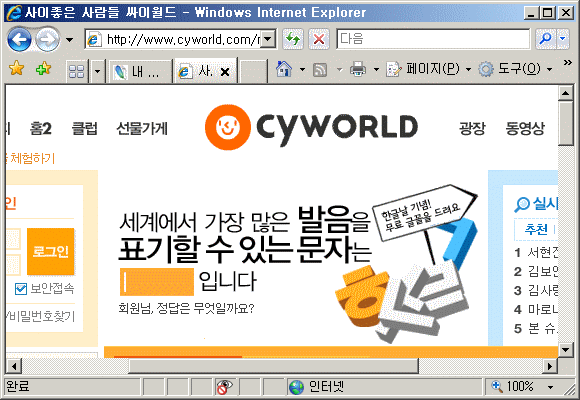
Task: Expand the feeds dropdown arrow
Action: pos(339,69)
